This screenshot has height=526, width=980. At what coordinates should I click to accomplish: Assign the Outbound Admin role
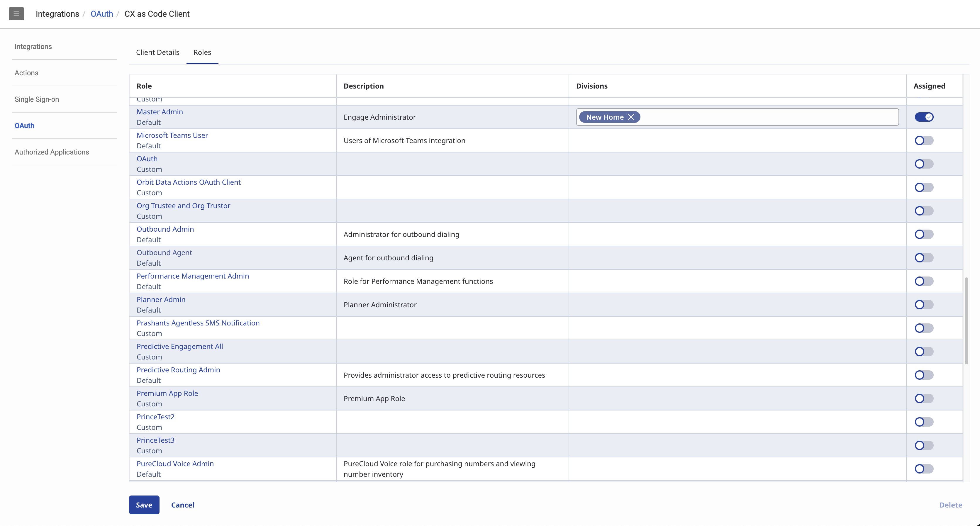pos(923,234)
